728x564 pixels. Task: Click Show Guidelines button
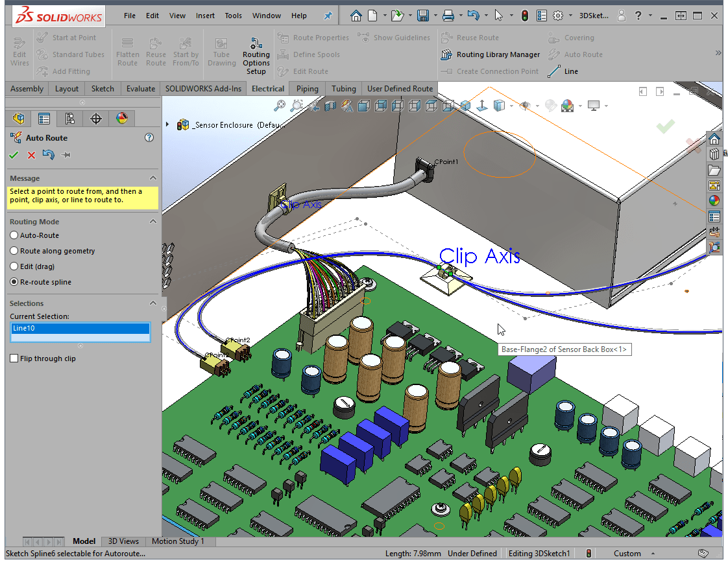point(394,38)
